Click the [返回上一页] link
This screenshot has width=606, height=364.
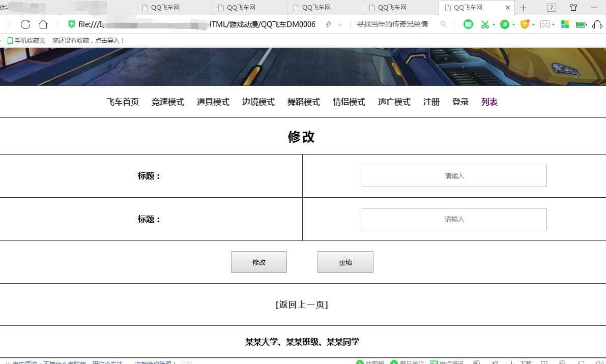[302, 305]
